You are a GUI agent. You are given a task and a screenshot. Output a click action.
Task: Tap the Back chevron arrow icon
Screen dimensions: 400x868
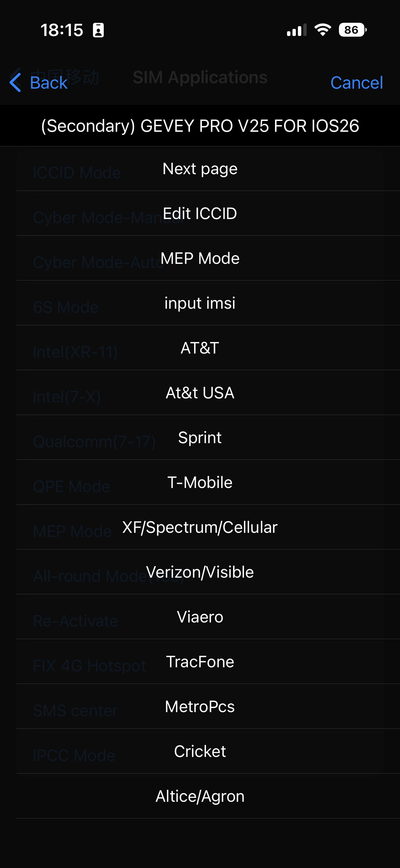(16, 83)
